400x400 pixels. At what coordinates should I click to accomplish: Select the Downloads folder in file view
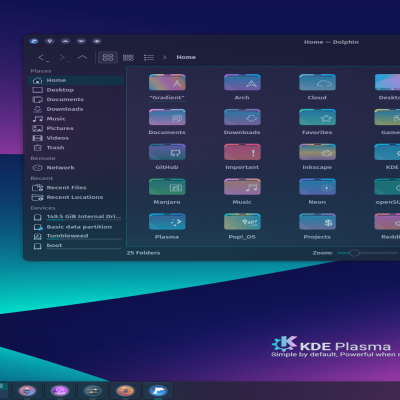[242, 117]
